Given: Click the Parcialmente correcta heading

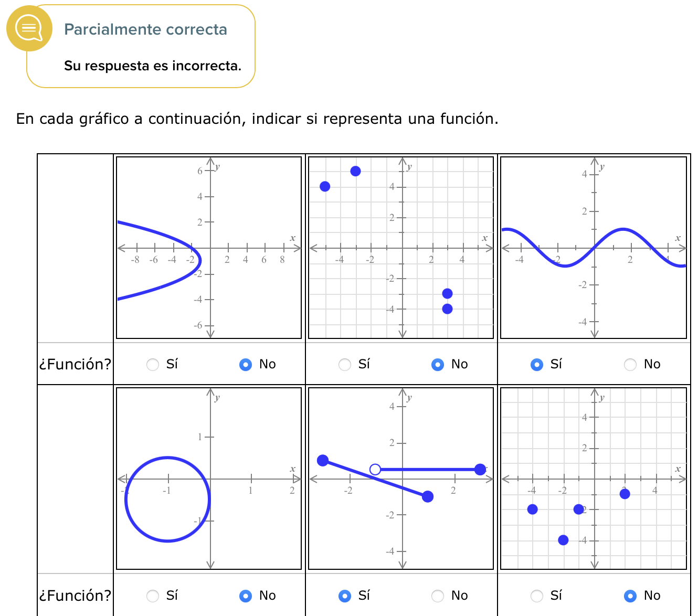Looking at the screenshot, I should coord(145,29).
